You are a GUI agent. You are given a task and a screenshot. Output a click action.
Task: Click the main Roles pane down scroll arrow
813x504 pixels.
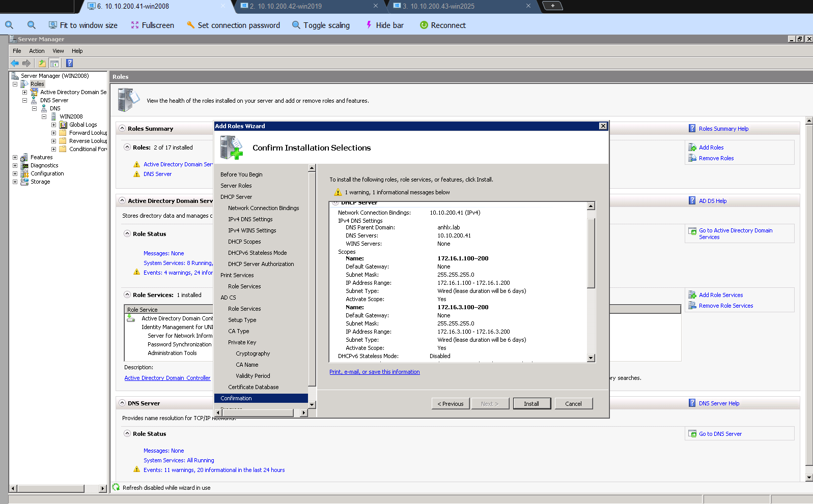809,478
